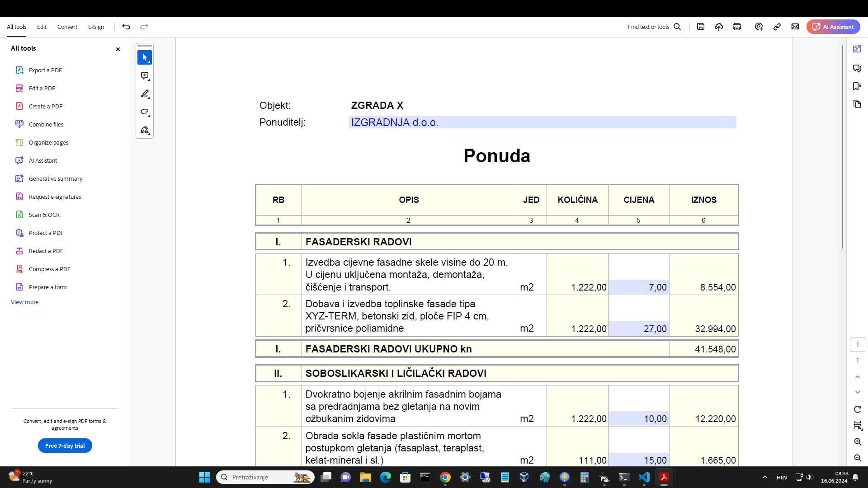Save the document with the disk icon

click(x=701, y=27)
